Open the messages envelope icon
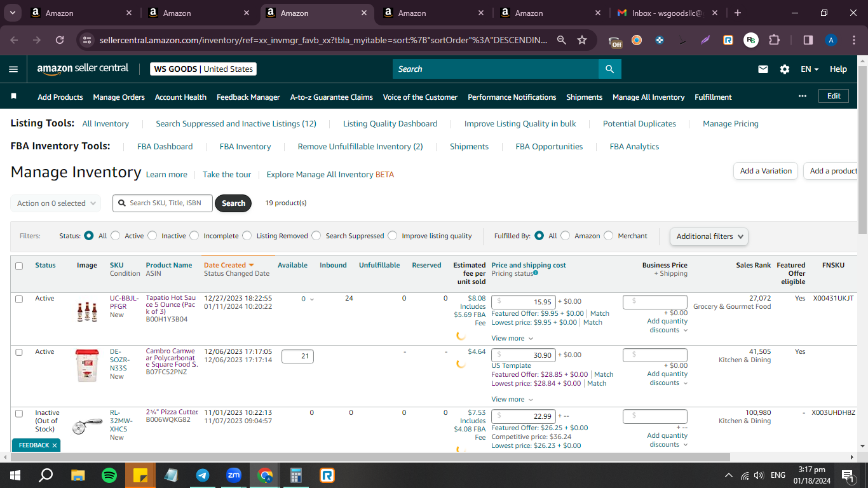Viewport: 868px width, 488px height. coord(763,69)
